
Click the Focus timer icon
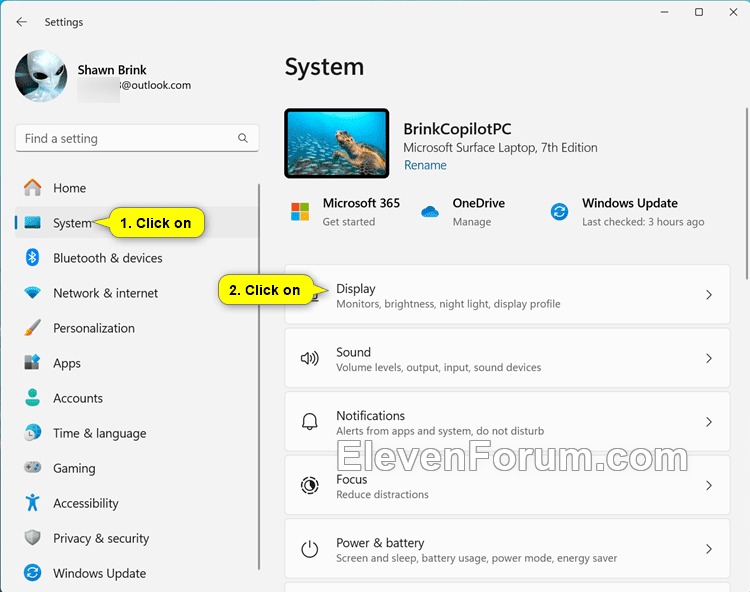coord(309,485)
